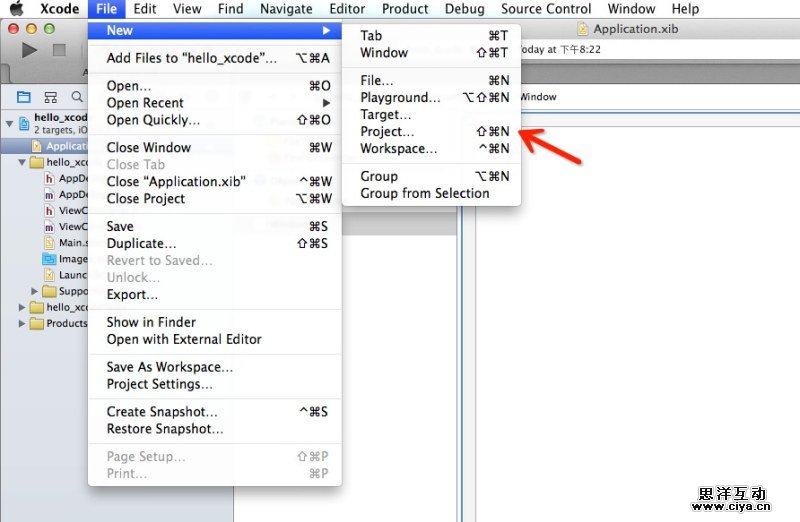
Task: Select Duplicate…
Action: tap(215, 243)
